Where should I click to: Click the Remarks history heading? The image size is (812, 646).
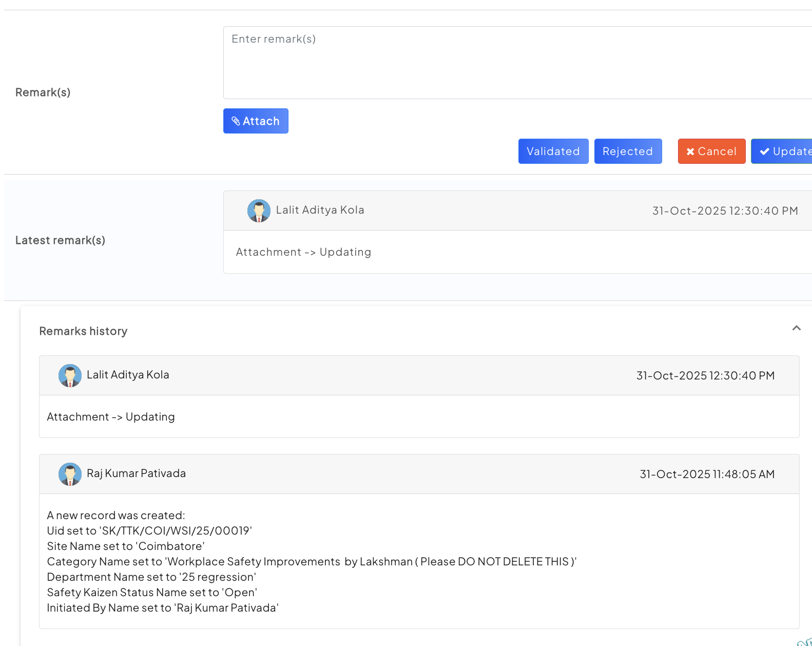83,331
